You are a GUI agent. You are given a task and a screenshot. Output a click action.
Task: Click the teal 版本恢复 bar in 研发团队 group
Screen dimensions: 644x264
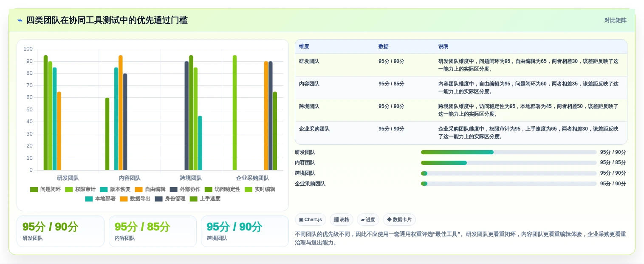click(54, 119)
